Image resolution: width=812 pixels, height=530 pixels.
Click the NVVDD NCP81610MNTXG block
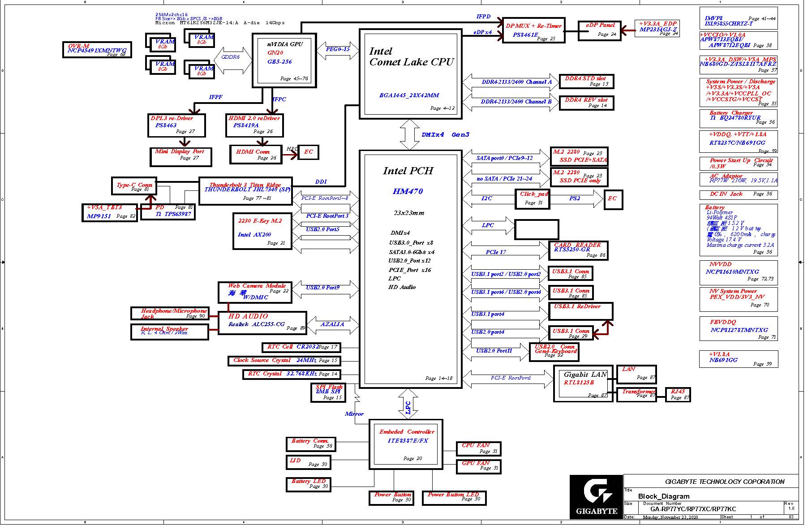(739, 273)
